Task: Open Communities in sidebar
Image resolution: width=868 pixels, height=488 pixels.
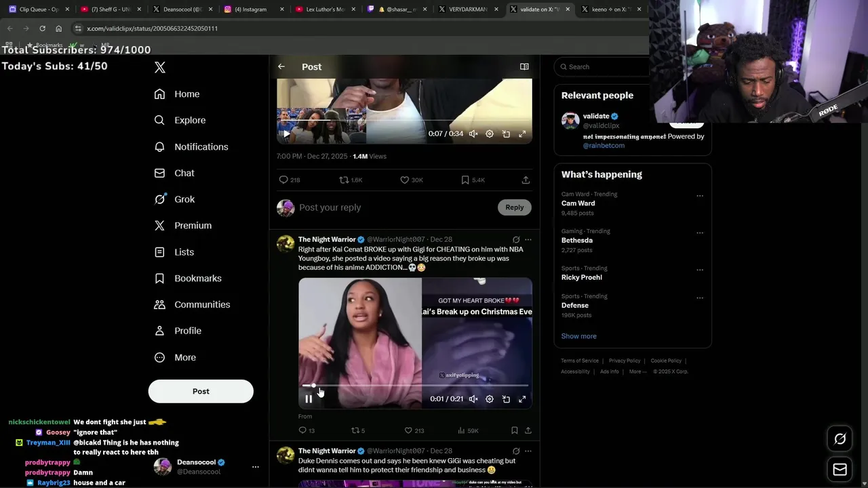Action: coord(192,304)
